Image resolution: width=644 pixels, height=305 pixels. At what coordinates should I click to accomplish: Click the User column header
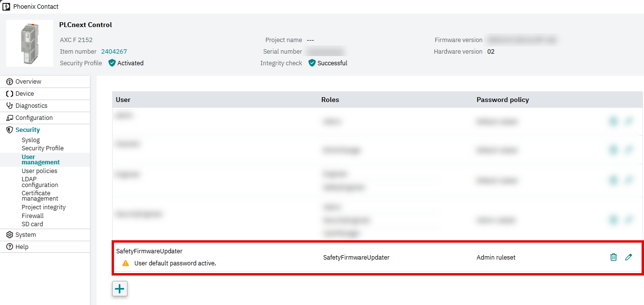[x=123, y=100]
